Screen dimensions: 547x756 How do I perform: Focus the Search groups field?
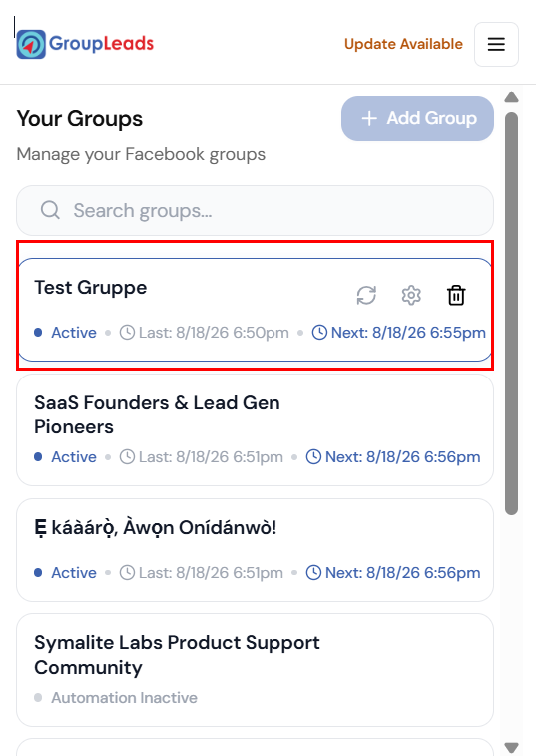pyautogui.click(x=255, y=210)
